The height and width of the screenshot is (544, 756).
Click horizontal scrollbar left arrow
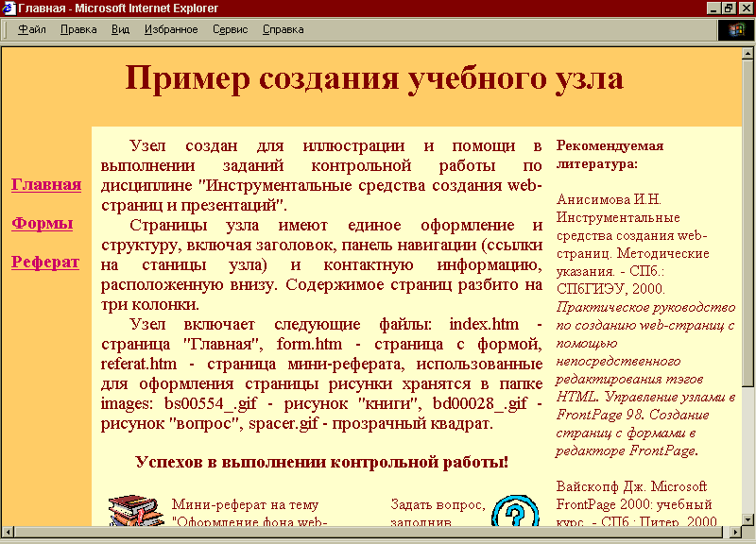pyautogui.click(x=8, y=532)
